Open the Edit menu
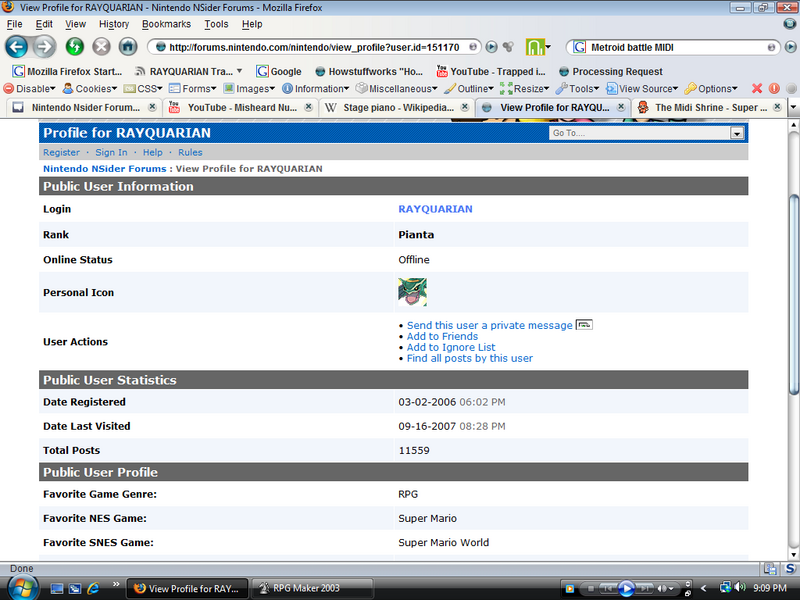The image size is (800, 600). click(44, 24)
